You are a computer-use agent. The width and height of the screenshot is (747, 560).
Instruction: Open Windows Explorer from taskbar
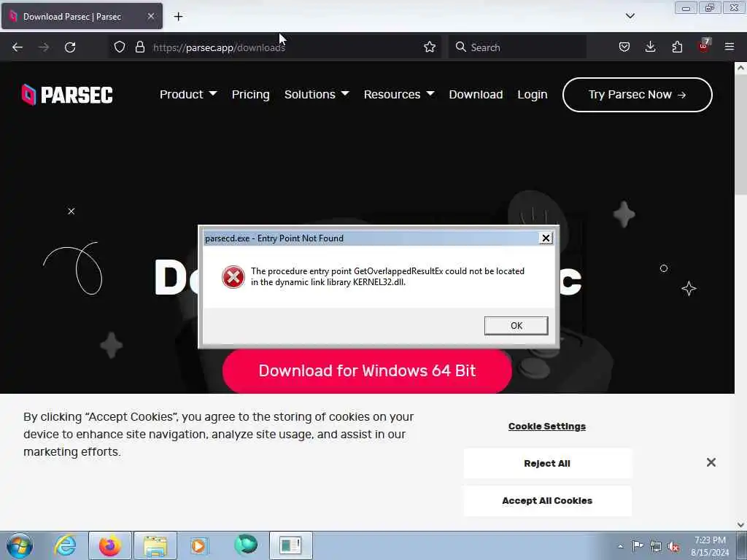click(x=155, y=545)
